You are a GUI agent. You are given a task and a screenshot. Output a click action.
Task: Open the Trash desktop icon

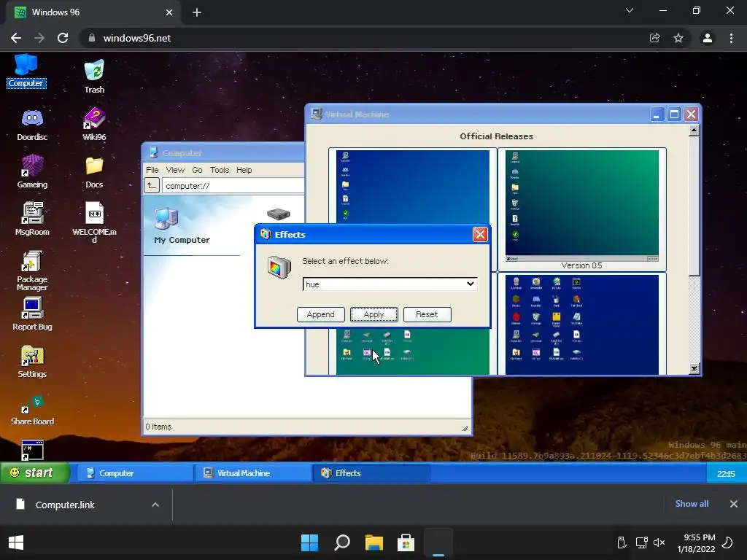click(x=94, y=76)
